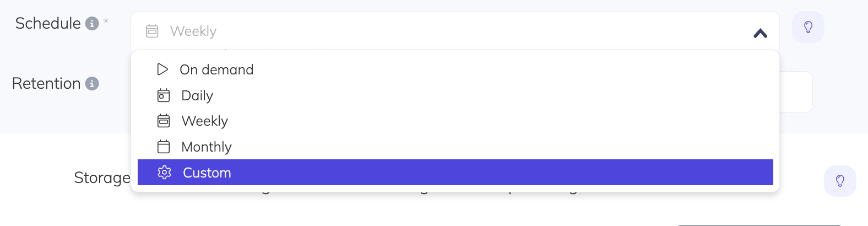This screenshot has width=868, height=226.
Task: Click the calendar icon next to Weekly option
Action: [x=164, y=121]
